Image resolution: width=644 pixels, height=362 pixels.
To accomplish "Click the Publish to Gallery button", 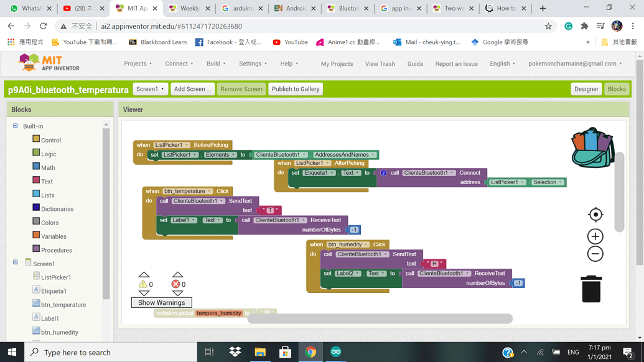I will (295, 88).
